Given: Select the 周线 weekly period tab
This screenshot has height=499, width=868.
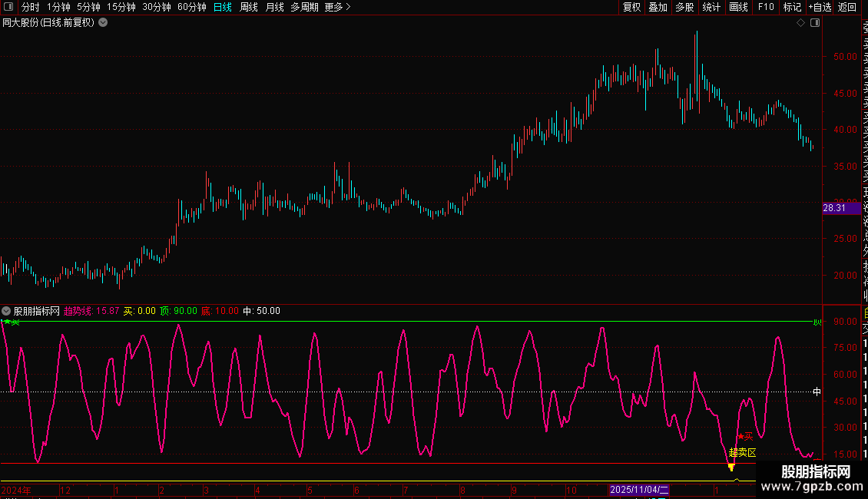Looking at the screenshot, I should (248, 7).
